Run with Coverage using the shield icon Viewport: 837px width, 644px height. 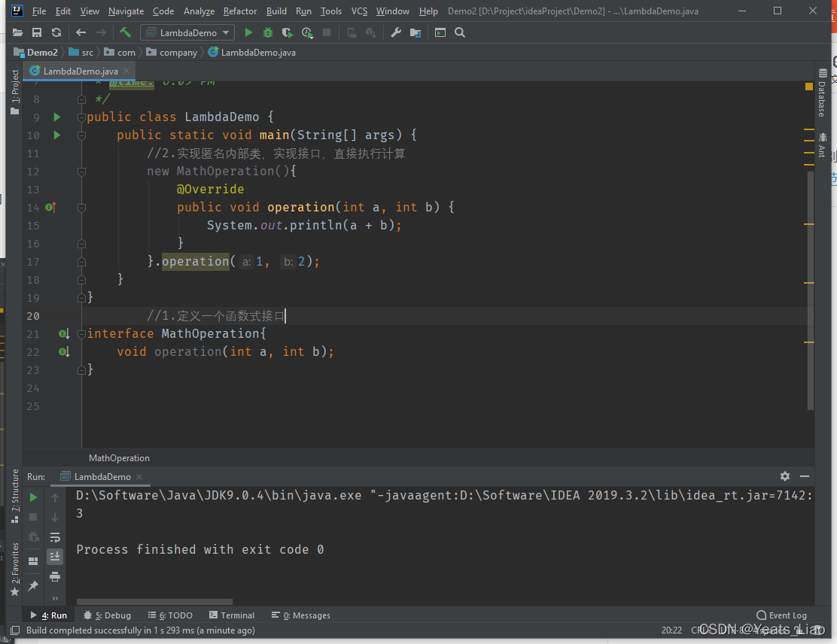288,32
